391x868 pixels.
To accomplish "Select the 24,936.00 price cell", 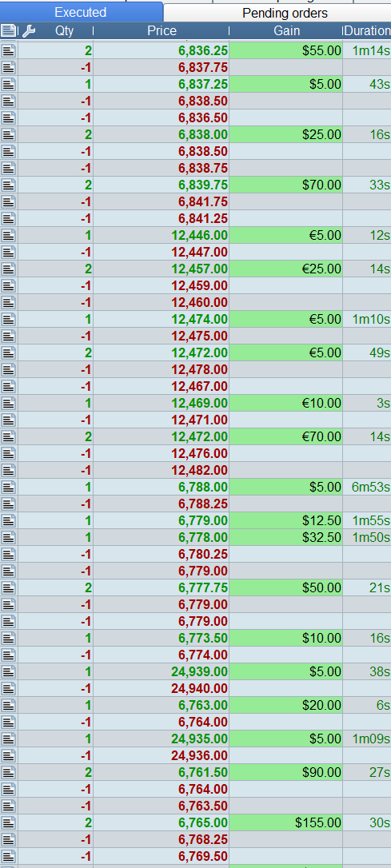I will click(162, 755).
